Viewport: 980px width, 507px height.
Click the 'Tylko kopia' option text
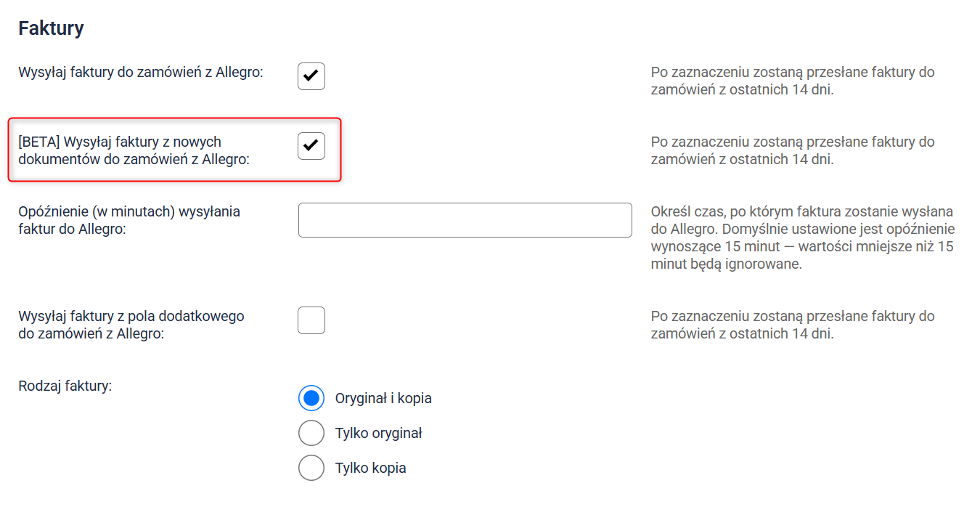click(x=370, y=468)
